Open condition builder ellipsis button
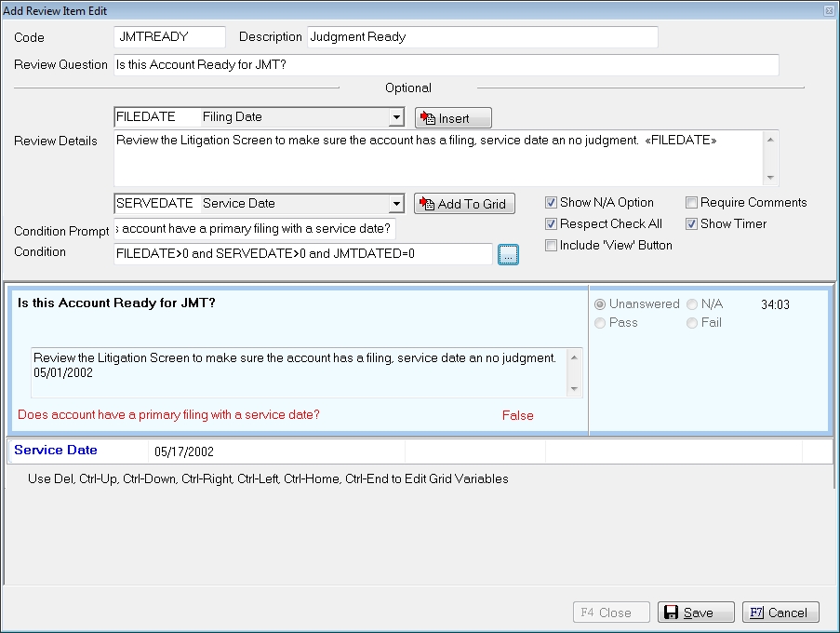 (x=508, y=254)
